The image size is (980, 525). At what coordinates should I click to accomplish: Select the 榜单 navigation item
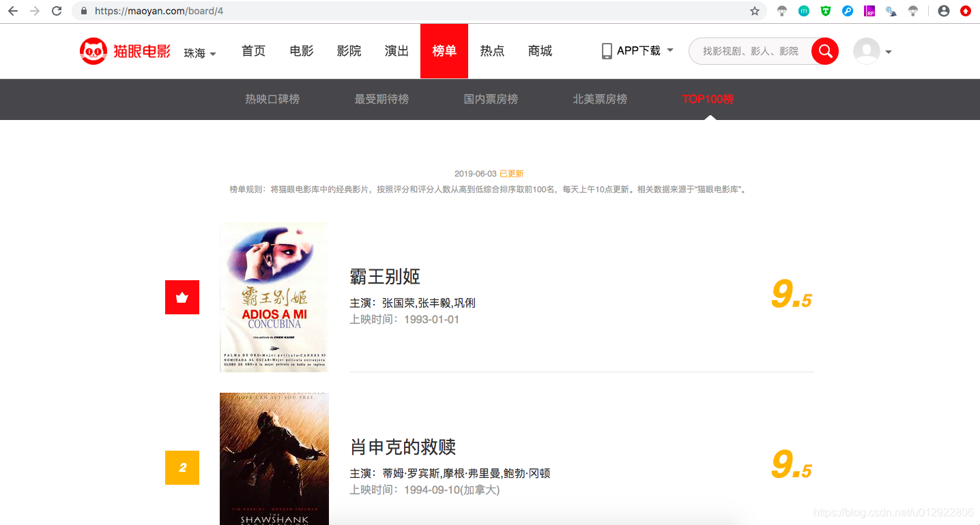[x=444, y=51]
